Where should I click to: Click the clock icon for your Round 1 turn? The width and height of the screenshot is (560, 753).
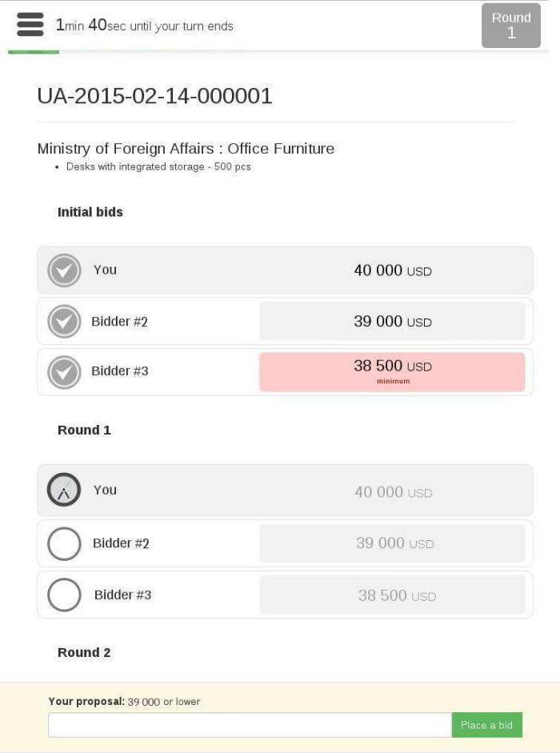coord(64,491)
